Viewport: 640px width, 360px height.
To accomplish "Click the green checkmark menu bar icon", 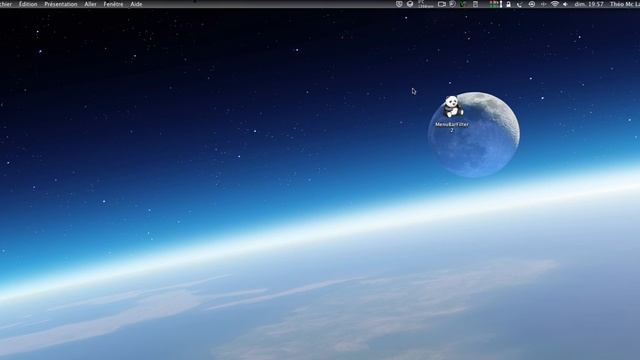I will [463, 4].
